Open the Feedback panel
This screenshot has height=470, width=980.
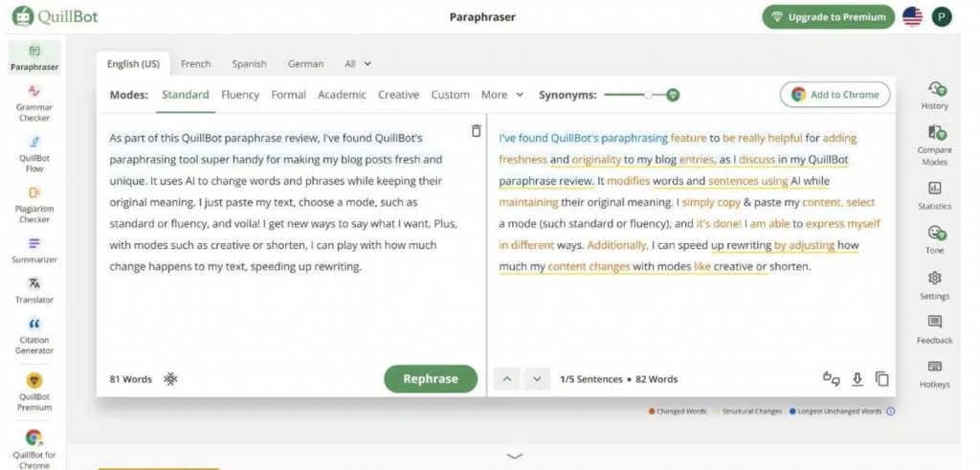coord(934,330)
